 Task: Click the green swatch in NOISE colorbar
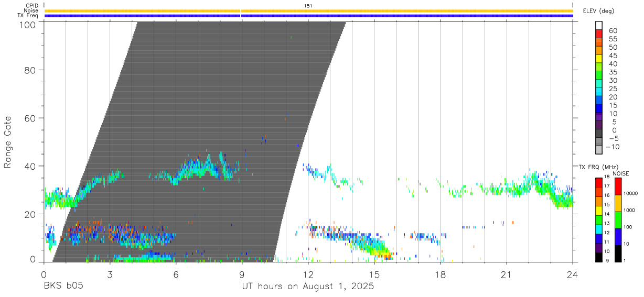point(618,219)
